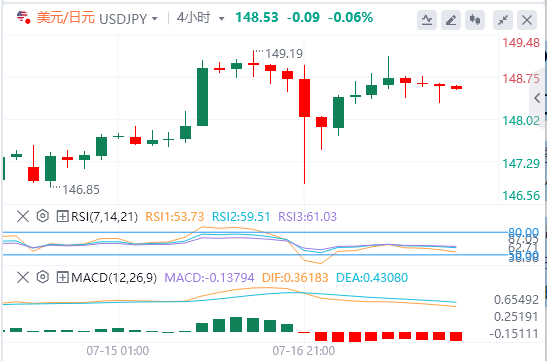
Task: Click the tallest green MACD histogram bar
Action: pyautogui.click(x=236, y=324)
